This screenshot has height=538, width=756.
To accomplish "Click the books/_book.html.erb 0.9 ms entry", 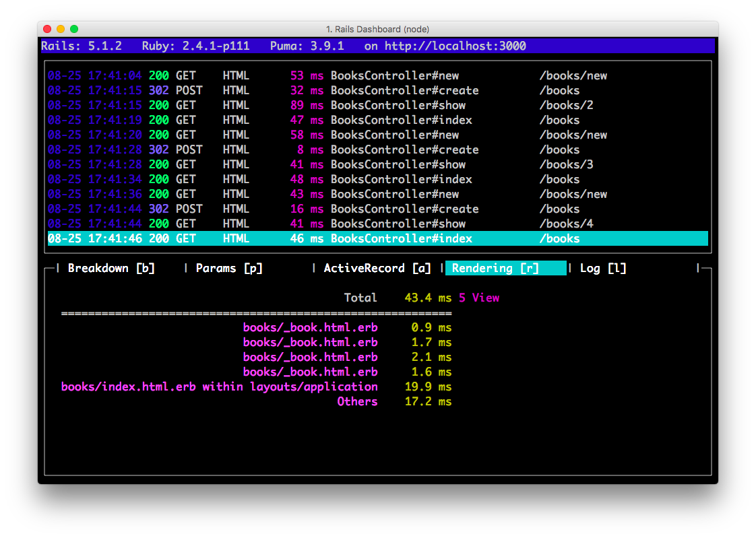I will 347,327.
